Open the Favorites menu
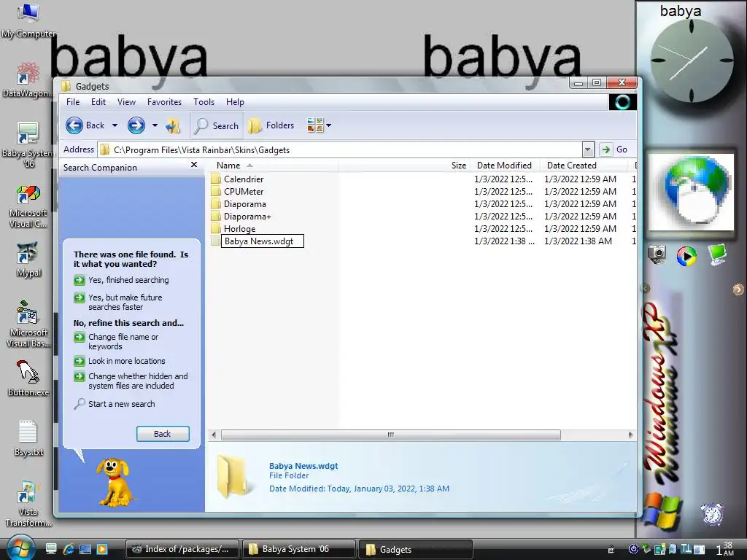 pos(164,102)
